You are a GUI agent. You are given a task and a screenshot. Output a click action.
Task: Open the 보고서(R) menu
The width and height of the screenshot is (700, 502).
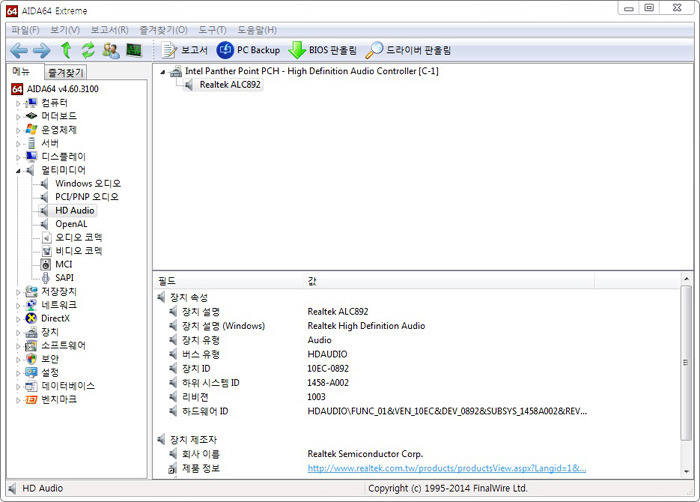click(x=109, y=30)
